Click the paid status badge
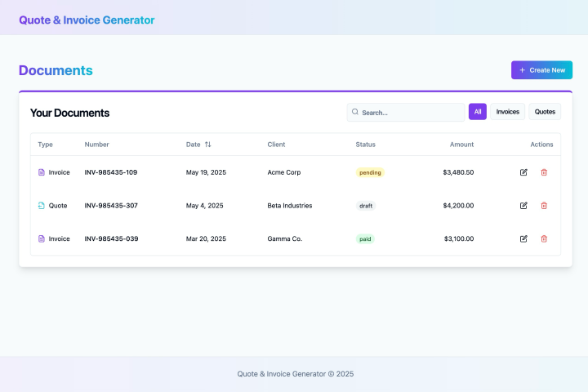Viewport: 588px width, 392px height. (x=365, y=238)
